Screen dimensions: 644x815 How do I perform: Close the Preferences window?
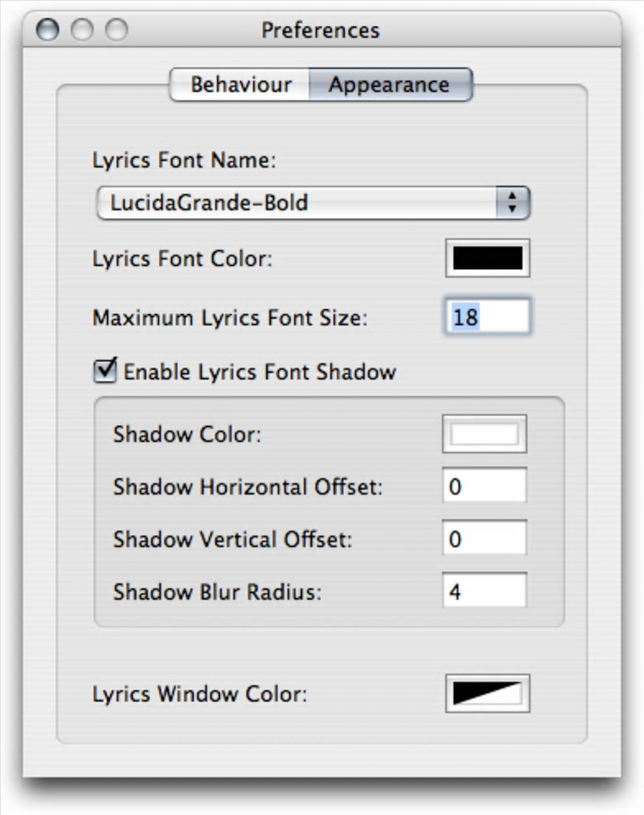tap(47, 29)
